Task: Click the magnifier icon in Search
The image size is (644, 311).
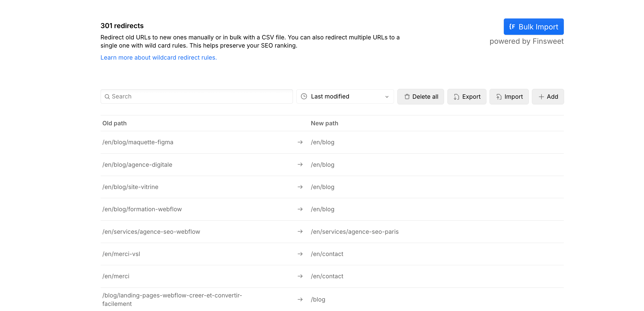Action: coord(107,97)
